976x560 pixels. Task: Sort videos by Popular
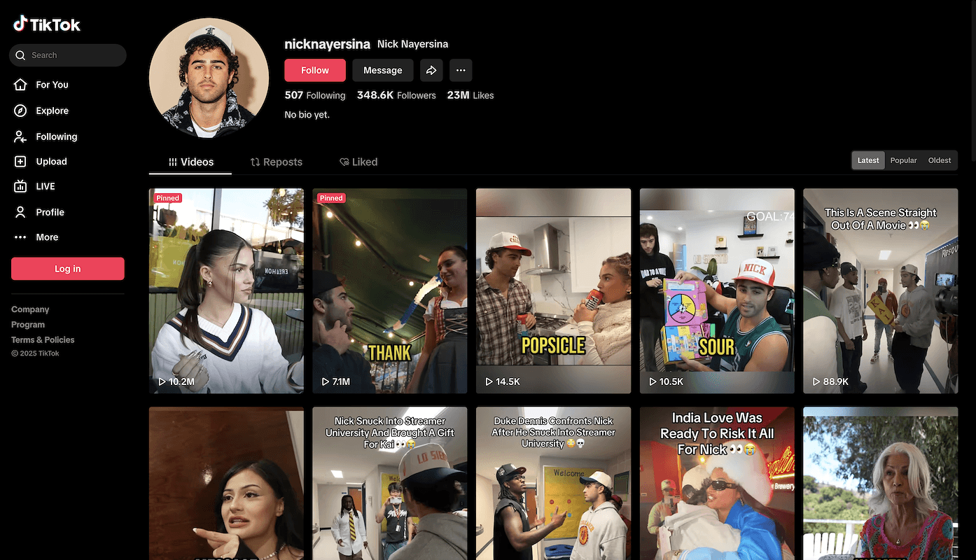(x=903, y=160)
